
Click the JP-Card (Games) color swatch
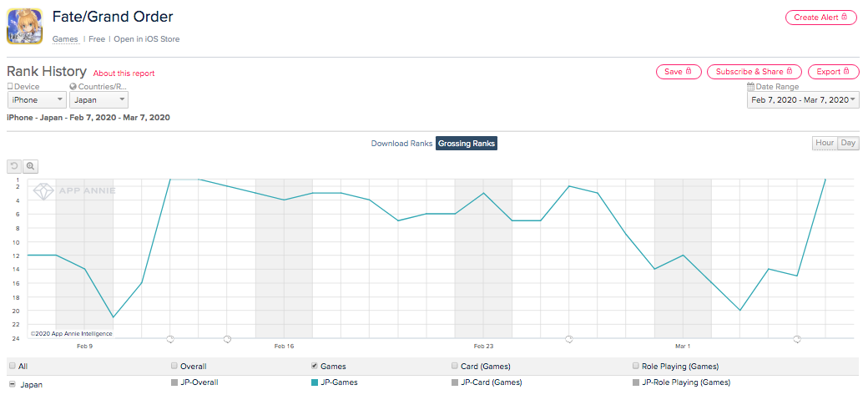tap(455, 382)
